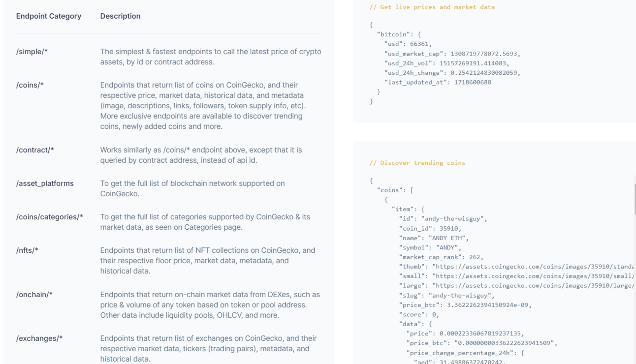Click the "Endpoint Category" column header
Image resolution: width=636 pixels, height=364 pixels.
49,16
